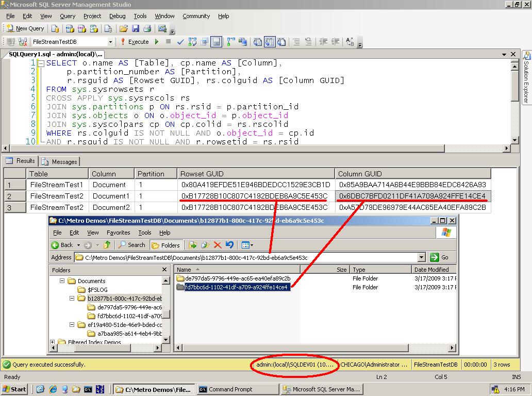This screenshot has height=396, width=532.
Task: Click the Change Connection icon
Action: (x=23, y=42)
